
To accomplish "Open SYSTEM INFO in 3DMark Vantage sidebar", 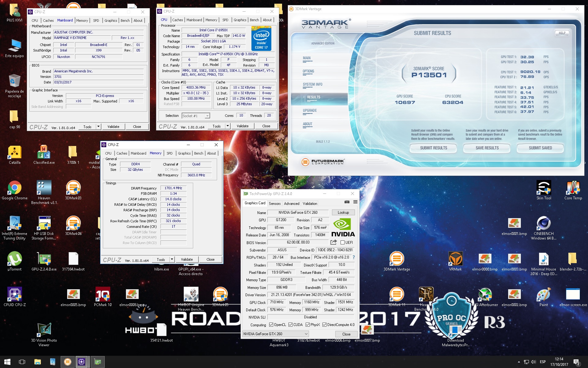I will (x=313, y=84).
